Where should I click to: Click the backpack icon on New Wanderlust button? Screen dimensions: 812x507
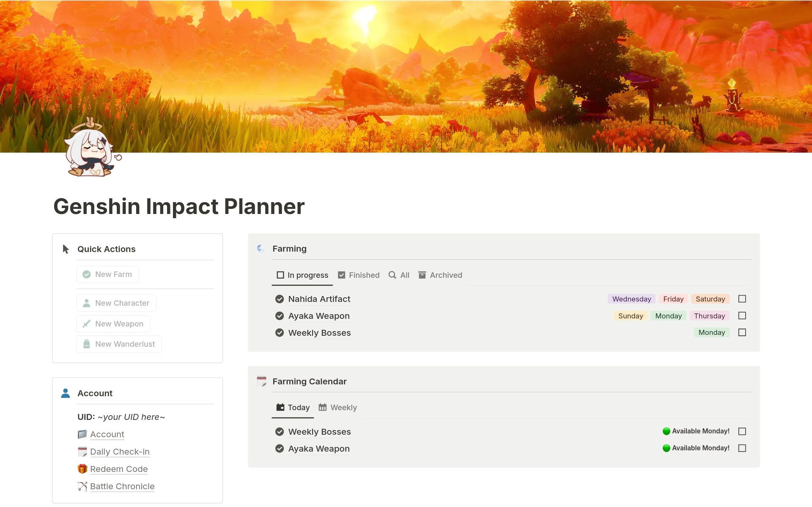(x=86, y=344)
